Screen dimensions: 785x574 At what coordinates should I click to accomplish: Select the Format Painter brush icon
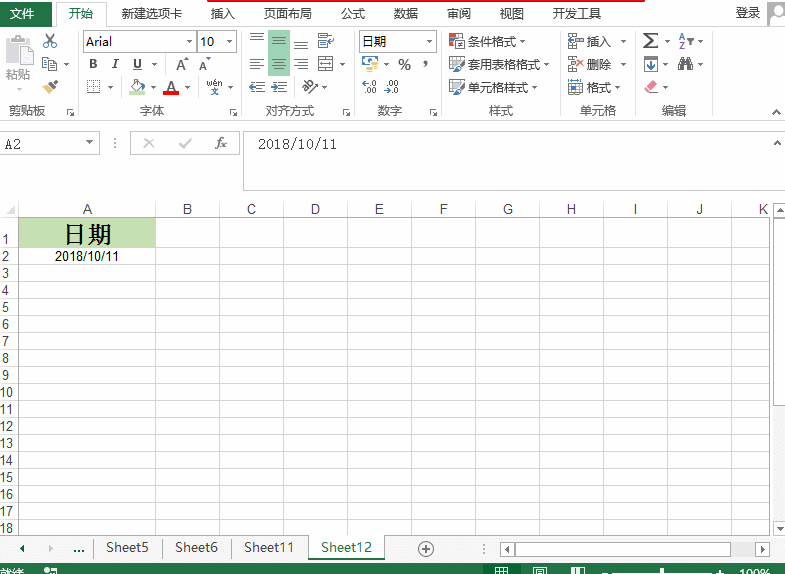[x=50, y=87]
